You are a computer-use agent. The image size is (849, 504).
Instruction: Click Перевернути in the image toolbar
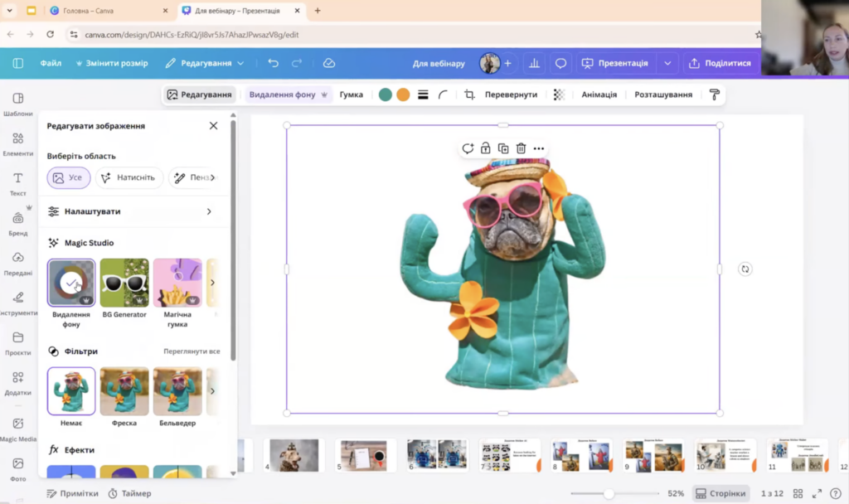[511, 94]
